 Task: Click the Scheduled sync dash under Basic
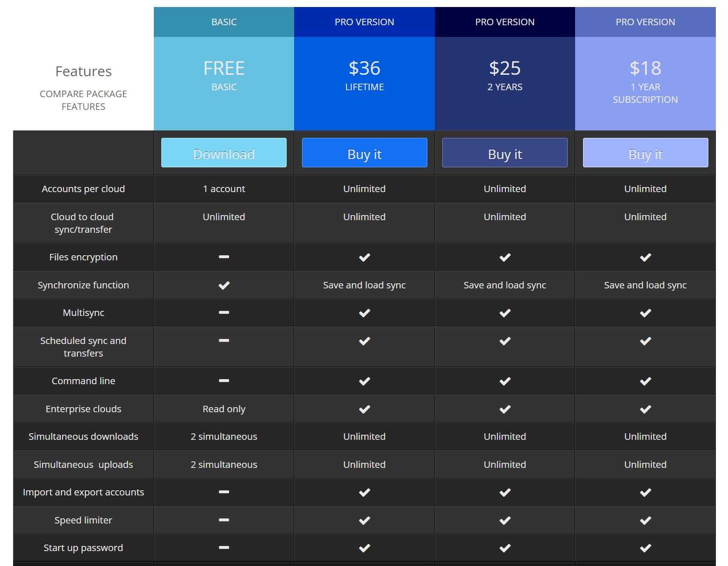224,340
